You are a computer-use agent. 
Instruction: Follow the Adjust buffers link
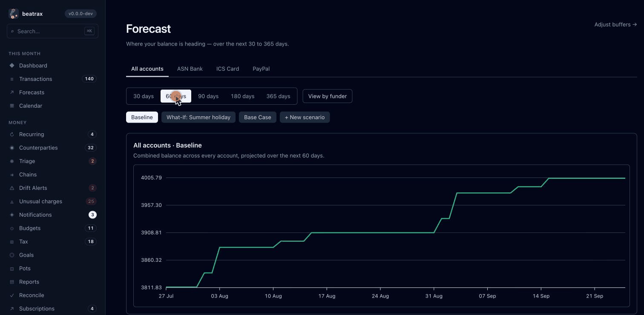pyautogui.click(x=615, y=25)
